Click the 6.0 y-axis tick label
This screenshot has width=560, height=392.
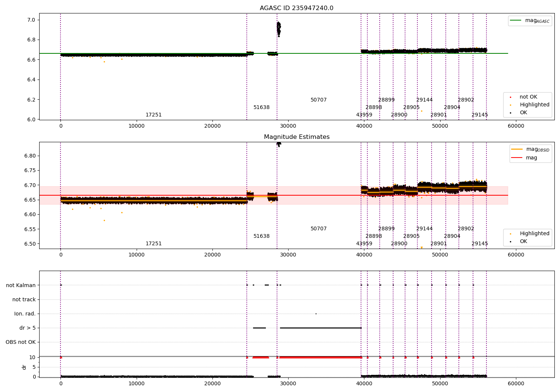[31, 120]
